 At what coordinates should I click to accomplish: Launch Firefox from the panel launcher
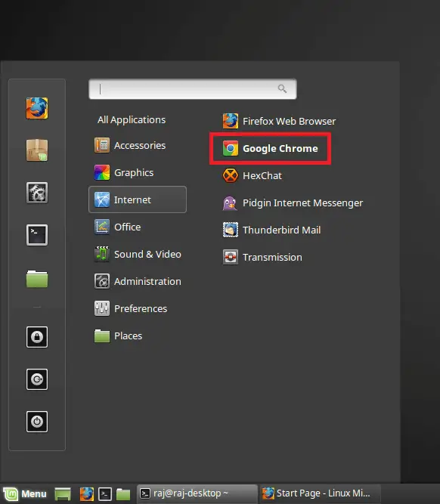coord(86,493)
